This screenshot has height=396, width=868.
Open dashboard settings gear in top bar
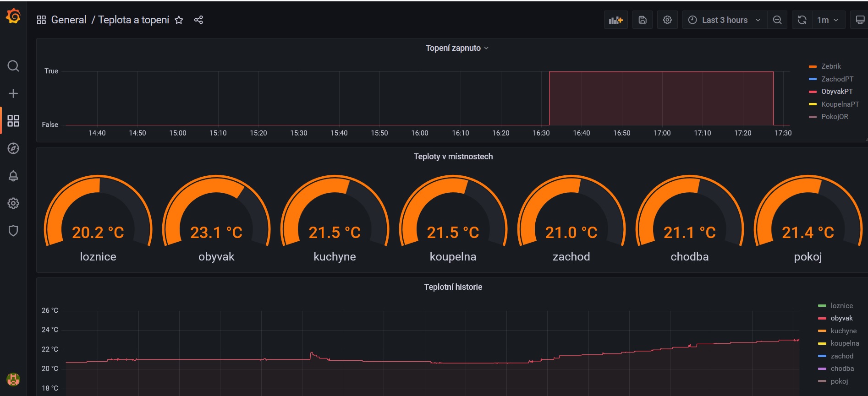coord(667,20)
